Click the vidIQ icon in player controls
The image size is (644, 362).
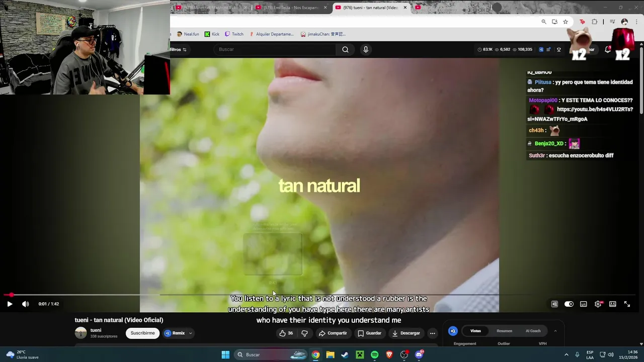click(554, 304)
